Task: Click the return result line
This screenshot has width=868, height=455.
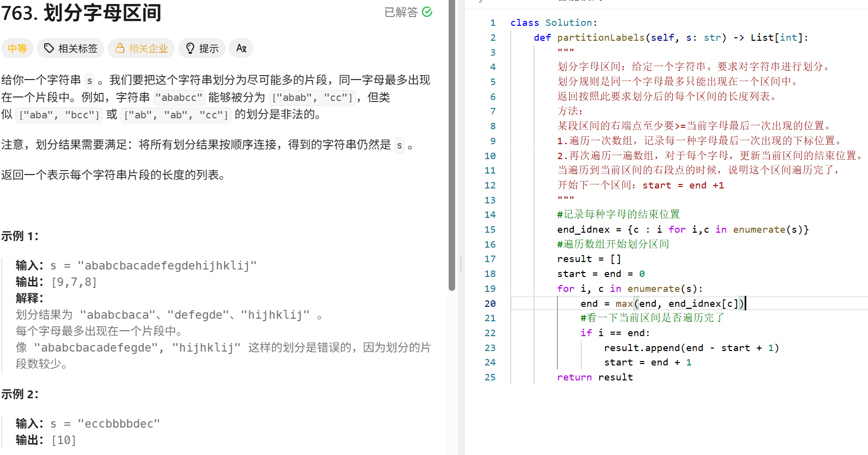Action: (x=595, y=377)
